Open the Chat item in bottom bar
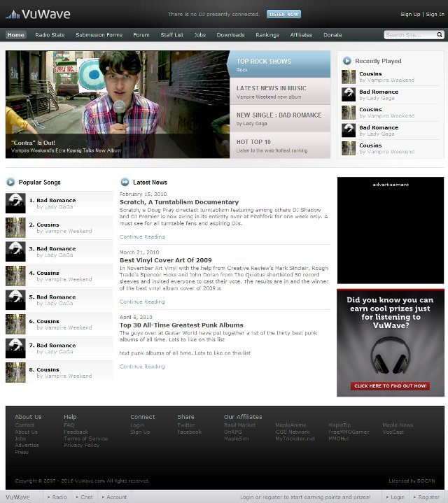 point(85,497)
